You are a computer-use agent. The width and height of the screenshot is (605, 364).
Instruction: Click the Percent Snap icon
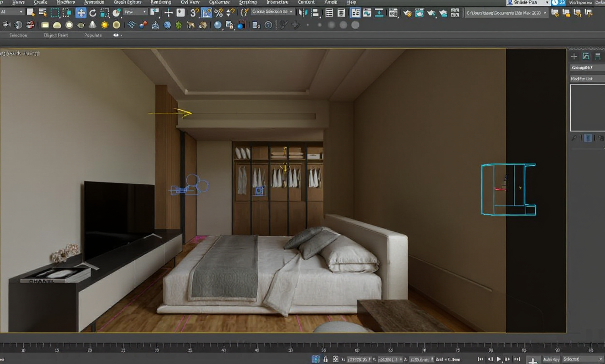(x=219, y=13)
